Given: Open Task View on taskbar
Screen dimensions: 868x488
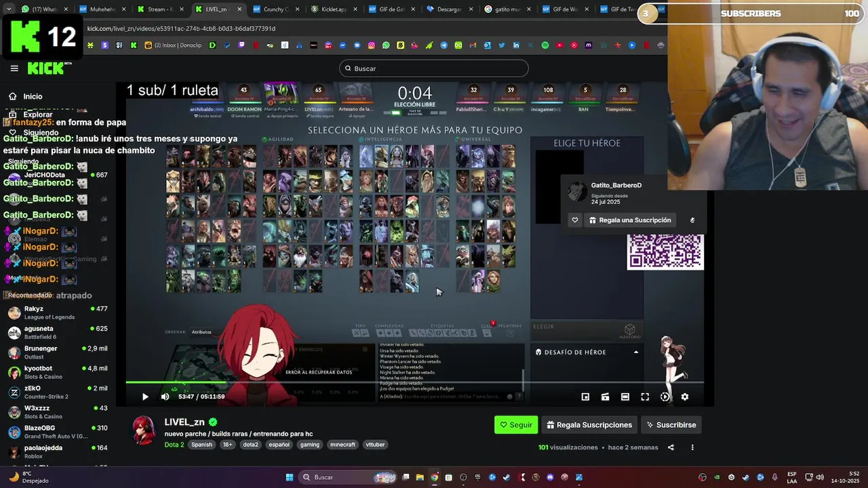Looking at the screenshot, I should click(x=406, y=477).
